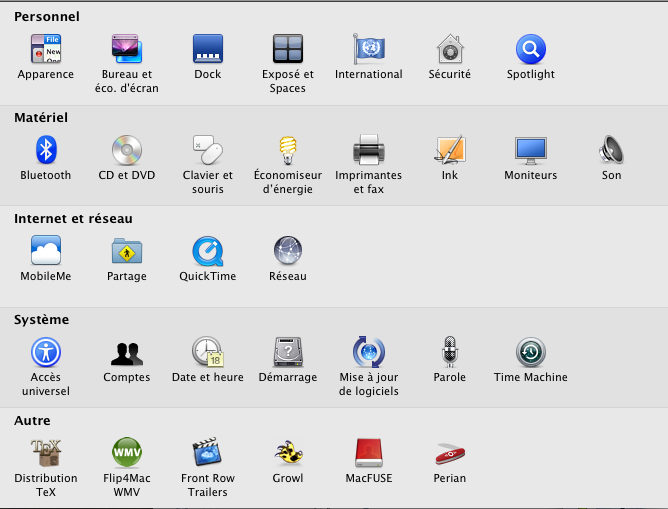Open Bureau et éco. d'écran settings
The width and height of the screenshot is (668, 509).
(x=127, y=49)
